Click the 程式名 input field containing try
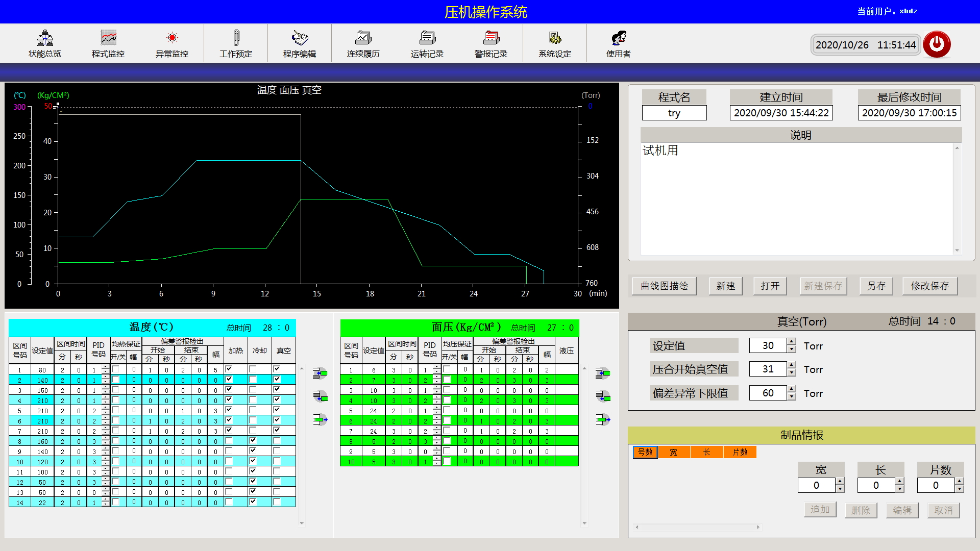Image resolution: width=980 pixels, height=551 pixels. (674, 113)
